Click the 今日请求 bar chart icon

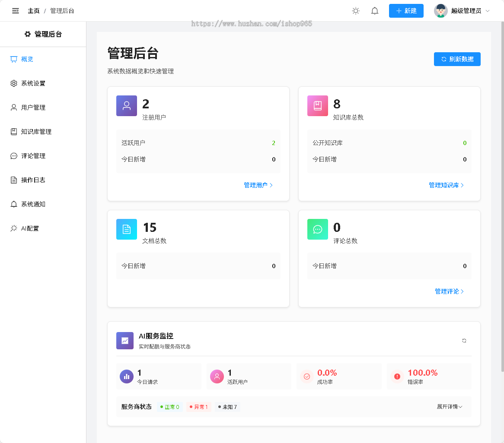click(x=127, y=377)
